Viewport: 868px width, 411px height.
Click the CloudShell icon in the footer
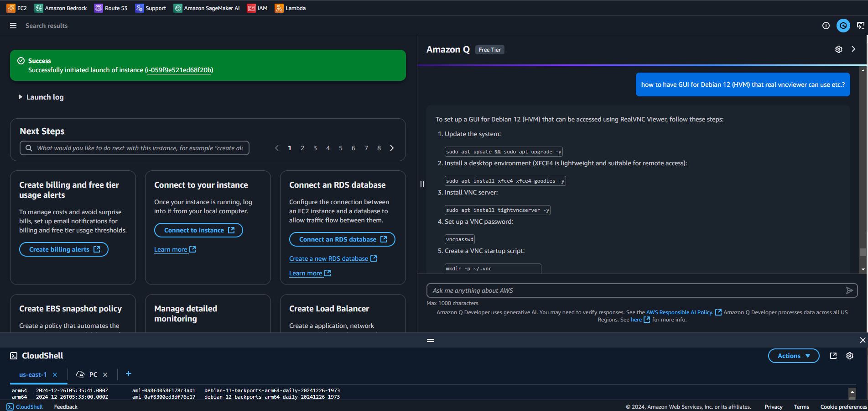[x=10, y=407]
